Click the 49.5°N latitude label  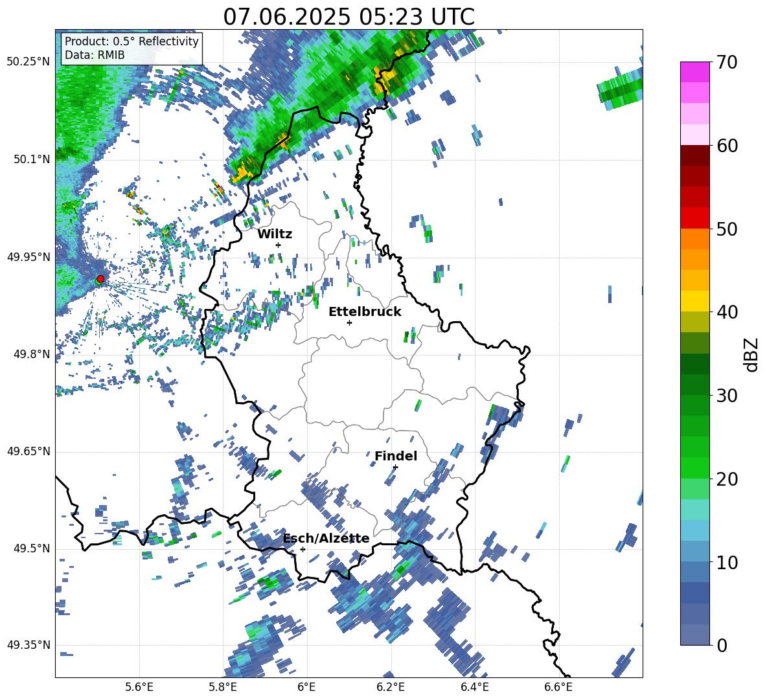(x=32, y=548)
